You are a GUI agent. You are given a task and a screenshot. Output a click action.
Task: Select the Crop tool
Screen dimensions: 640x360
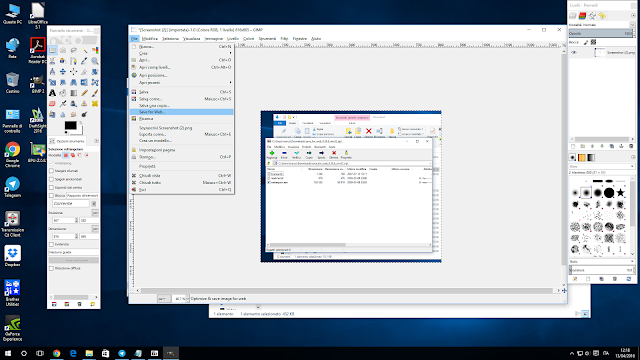pos(84,71)
